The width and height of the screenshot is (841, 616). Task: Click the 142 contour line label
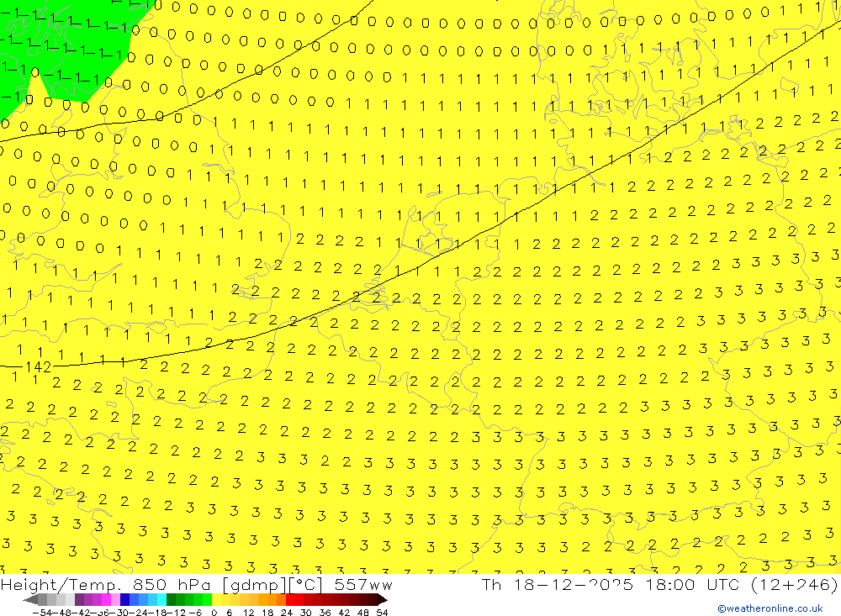tap(38, 366)
